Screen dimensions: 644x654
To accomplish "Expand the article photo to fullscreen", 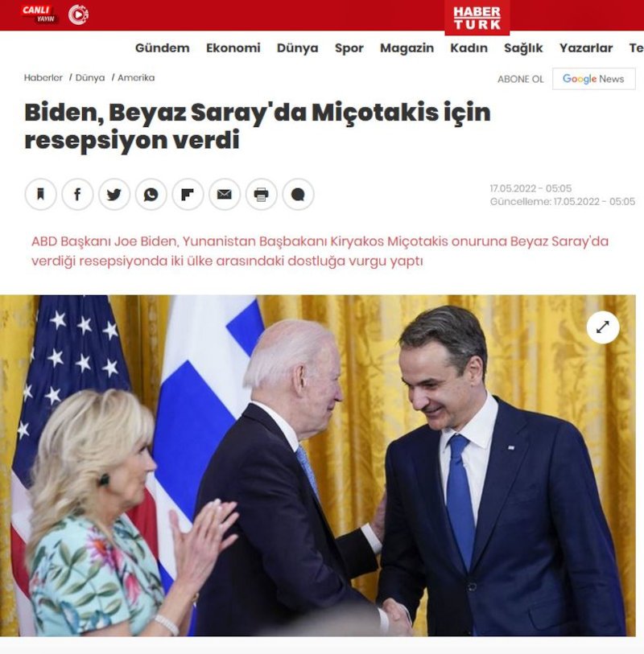I will (603, 327).
